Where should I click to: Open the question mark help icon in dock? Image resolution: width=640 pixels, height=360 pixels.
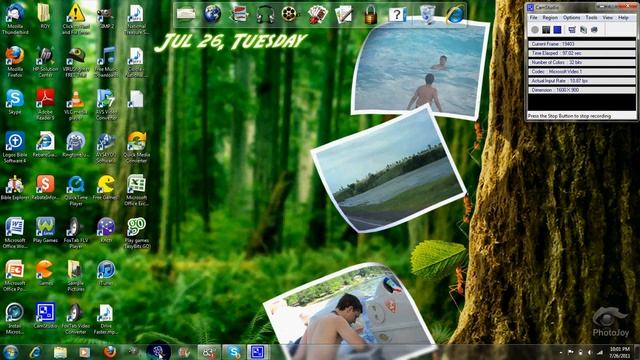(x=397, y=15)
